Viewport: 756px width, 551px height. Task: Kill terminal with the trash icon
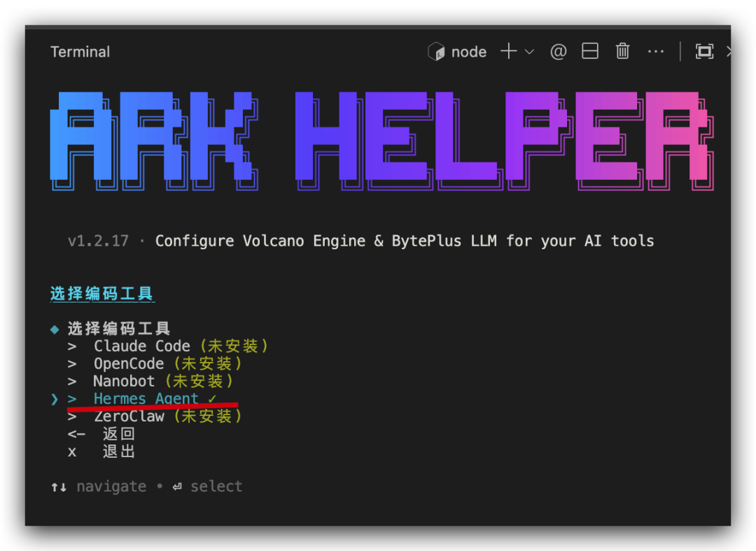pyautogui.click(x=622, y=50)
